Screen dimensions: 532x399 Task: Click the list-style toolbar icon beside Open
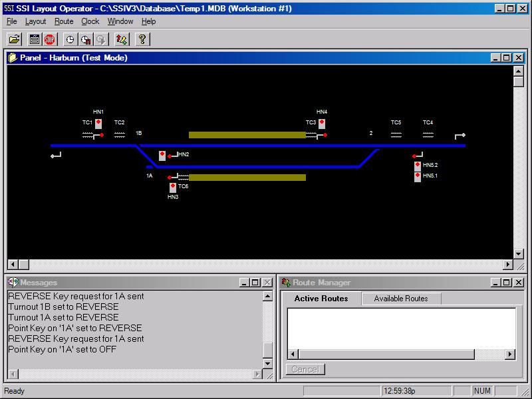pyautogui.click(x=35, y=39)
